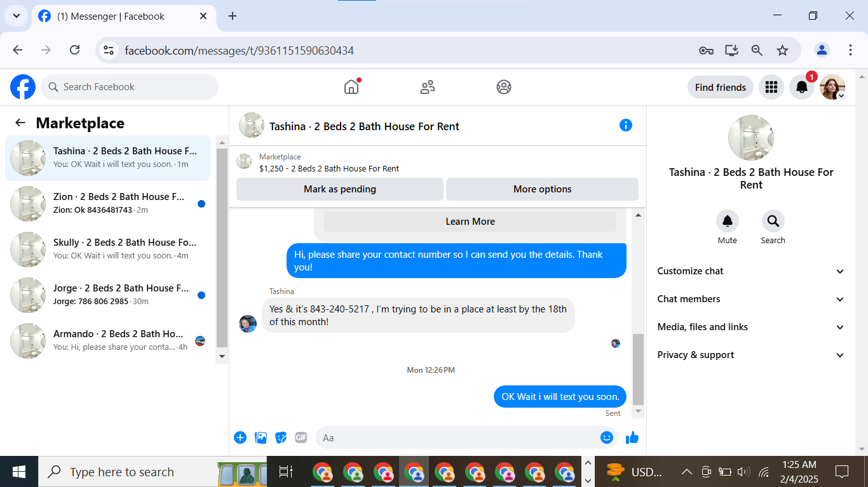This screenshot has height=487, width=868.
Task: Reload the page in the browser
Action: (74, 50)
